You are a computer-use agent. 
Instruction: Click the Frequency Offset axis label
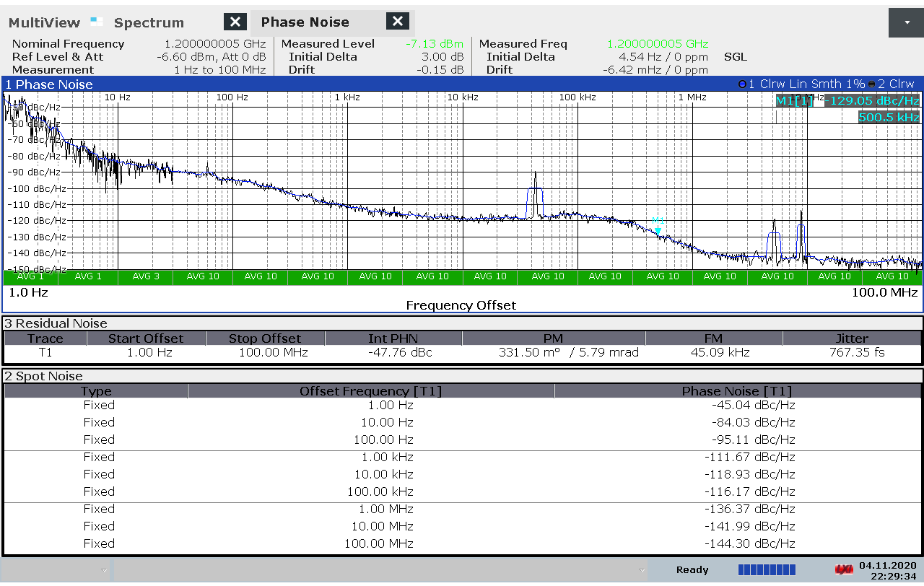461,305
